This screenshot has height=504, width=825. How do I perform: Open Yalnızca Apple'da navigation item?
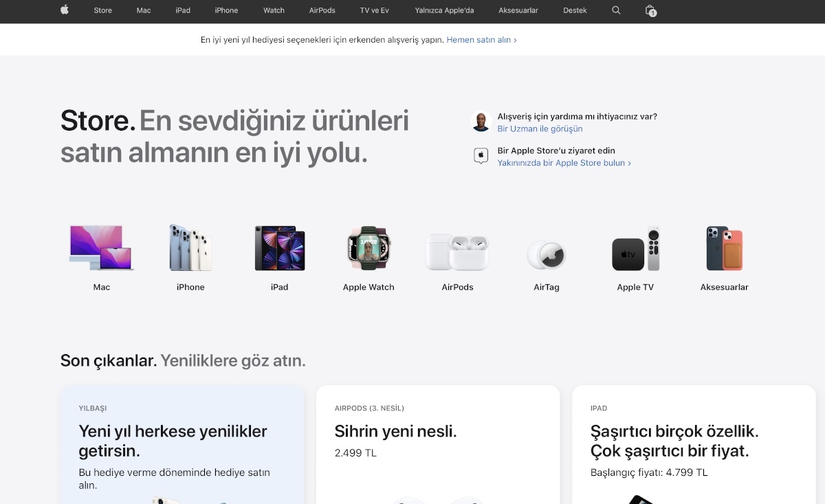444,10
